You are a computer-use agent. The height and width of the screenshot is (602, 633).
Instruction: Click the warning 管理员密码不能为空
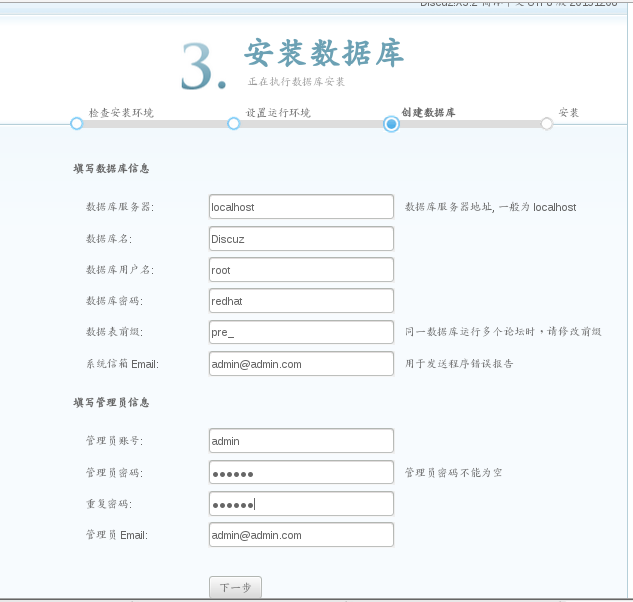click(454, 472)
